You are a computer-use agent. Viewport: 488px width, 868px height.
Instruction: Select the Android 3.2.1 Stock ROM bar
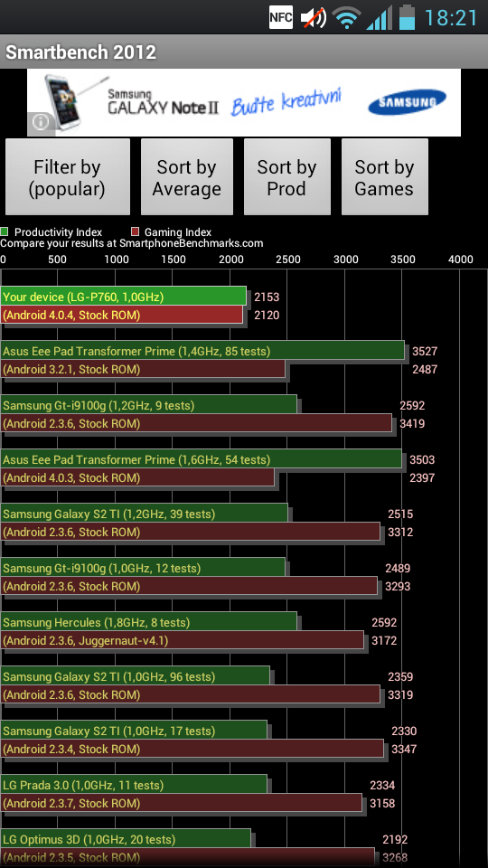(x=143, y=369)
